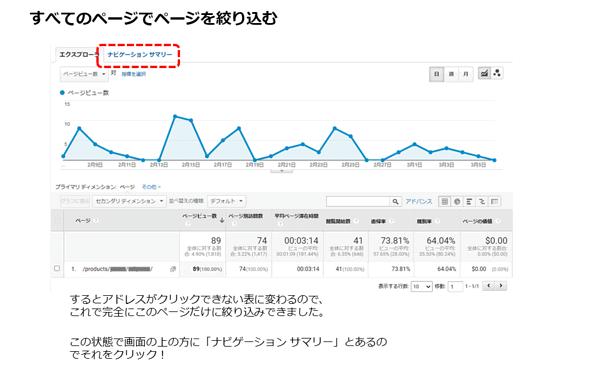Image resolution: width=600 pixels, height=376 pixels.
Task: Switch graph to daily (日) view
Action: click(x=437, y=74)
